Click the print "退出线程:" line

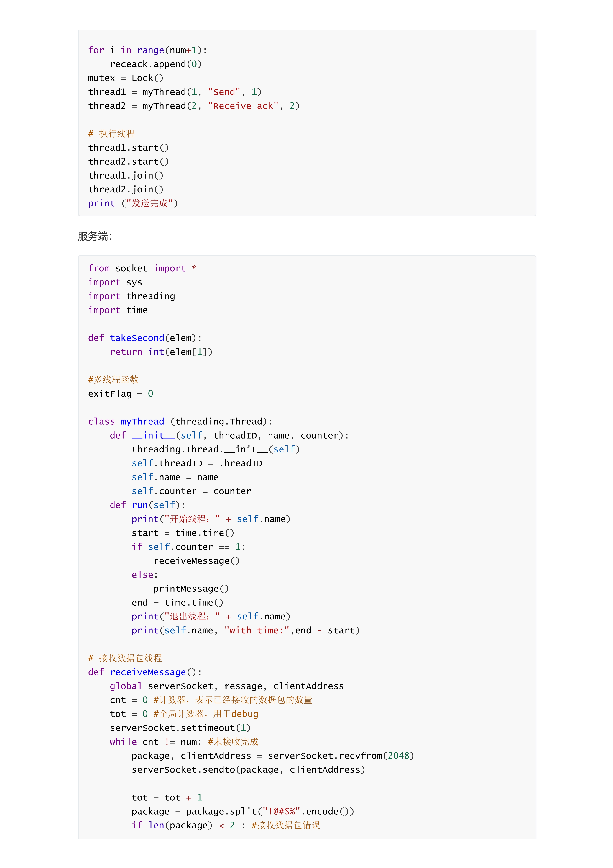(x=211, y=617)
